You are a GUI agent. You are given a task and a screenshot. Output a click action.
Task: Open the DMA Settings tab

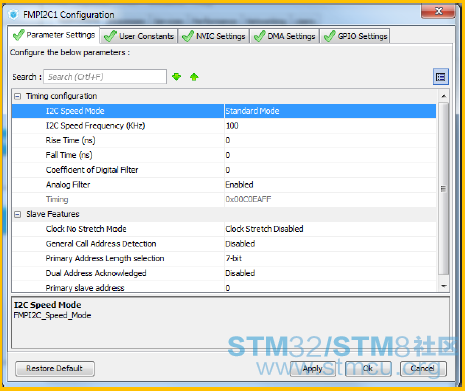[x=285, y=36]
